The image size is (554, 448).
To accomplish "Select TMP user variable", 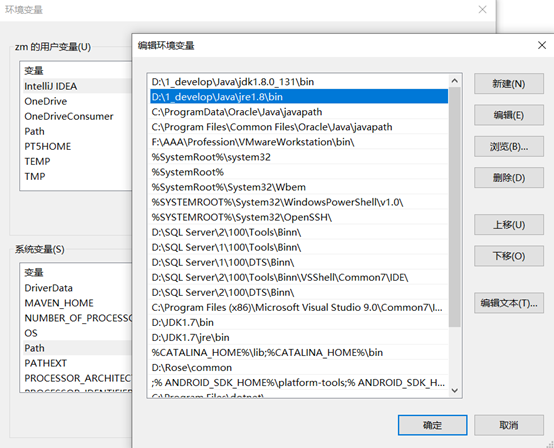I will tap(76, 176).
